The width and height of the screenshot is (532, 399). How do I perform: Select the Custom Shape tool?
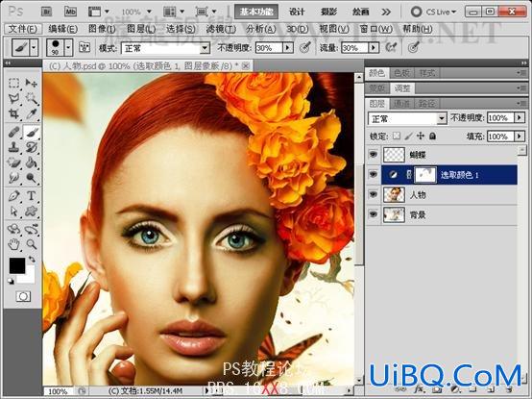[32, 211]
